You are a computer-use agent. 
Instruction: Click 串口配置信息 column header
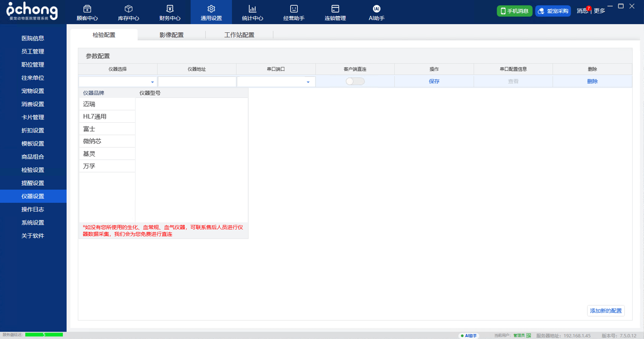513,69
